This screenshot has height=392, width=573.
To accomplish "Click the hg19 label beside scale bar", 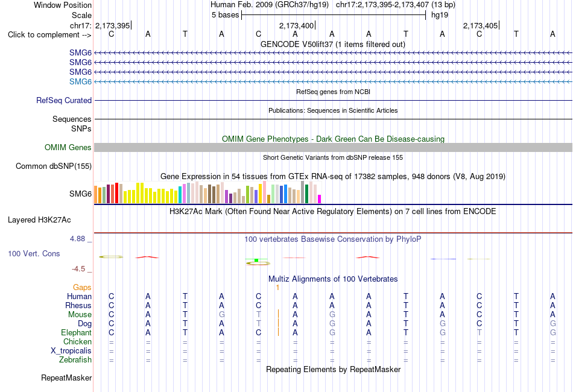I will coord(440,15).
